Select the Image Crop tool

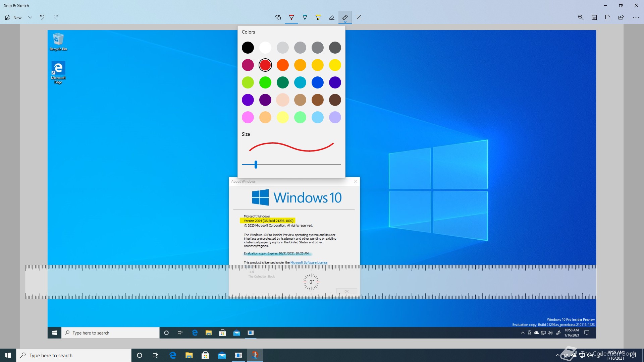[359, 17]
